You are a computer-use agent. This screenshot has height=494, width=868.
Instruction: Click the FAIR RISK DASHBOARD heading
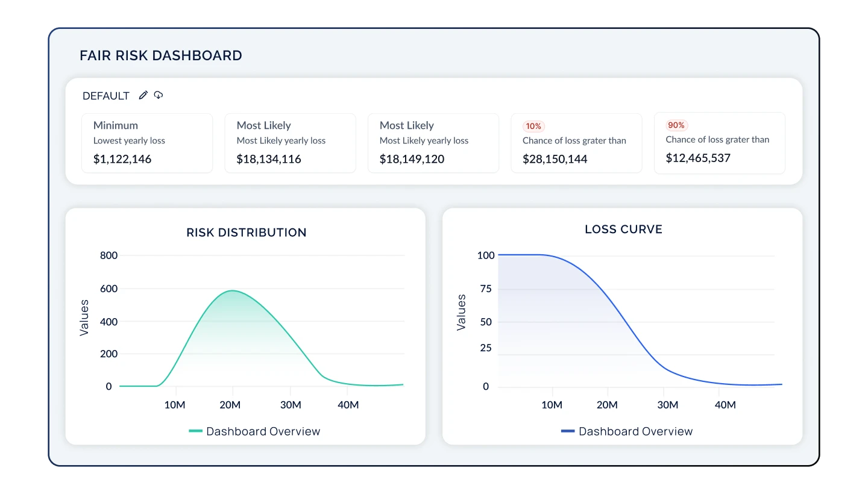click(x=161, y=56)
